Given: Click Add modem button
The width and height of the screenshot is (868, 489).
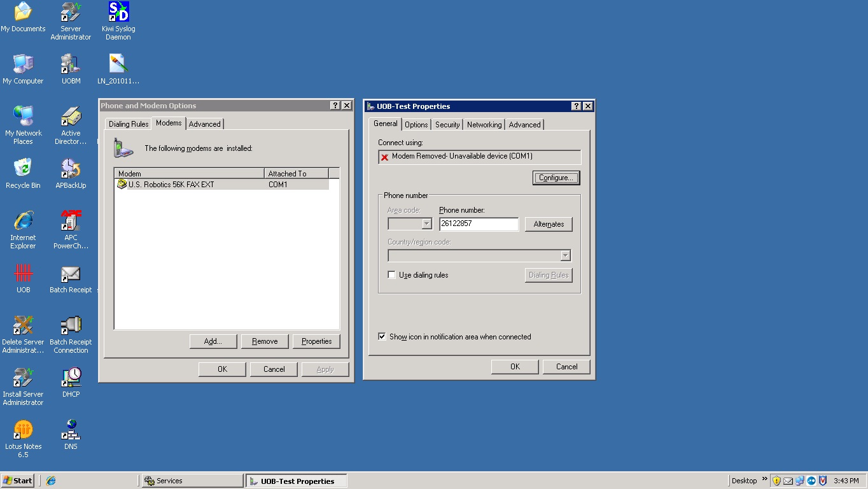Looking at the screenshot, I should 213,341.
